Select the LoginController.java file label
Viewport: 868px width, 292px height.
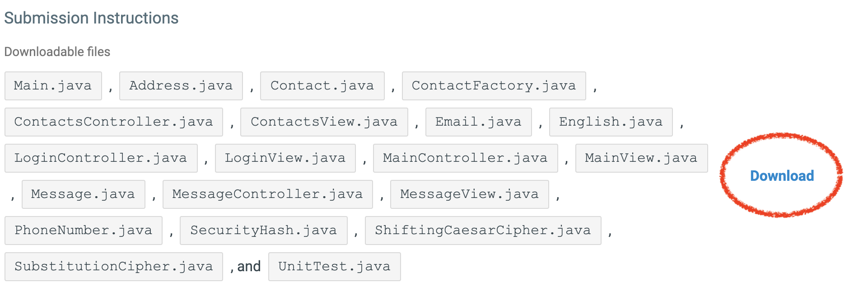click(x=101, y=158)
